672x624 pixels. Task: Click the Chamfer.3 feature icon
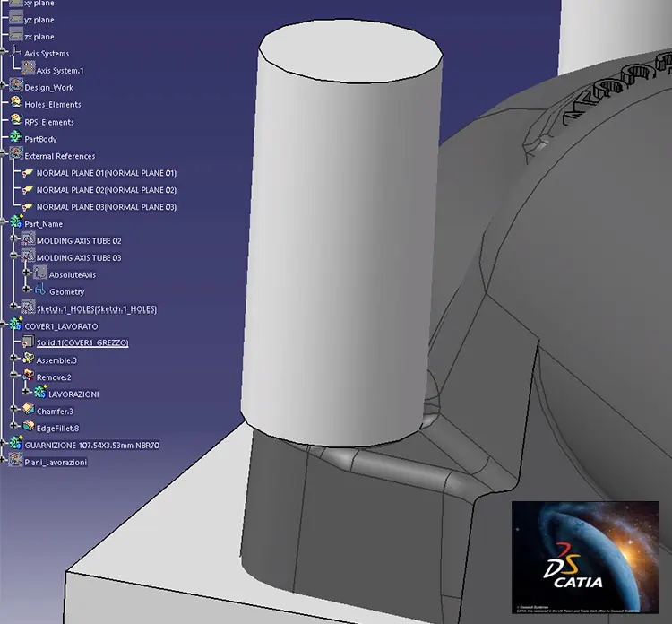point(29,410)
